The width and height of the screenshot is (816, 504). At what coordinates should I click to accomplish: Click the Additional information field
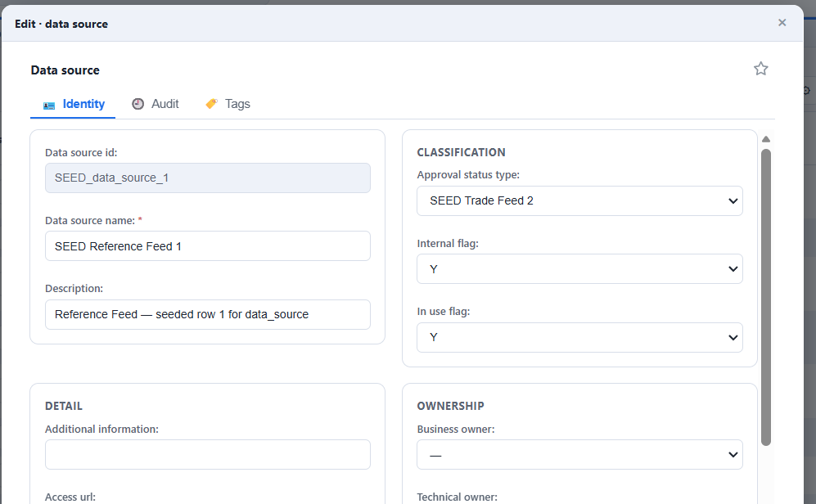tap(208, 455)
